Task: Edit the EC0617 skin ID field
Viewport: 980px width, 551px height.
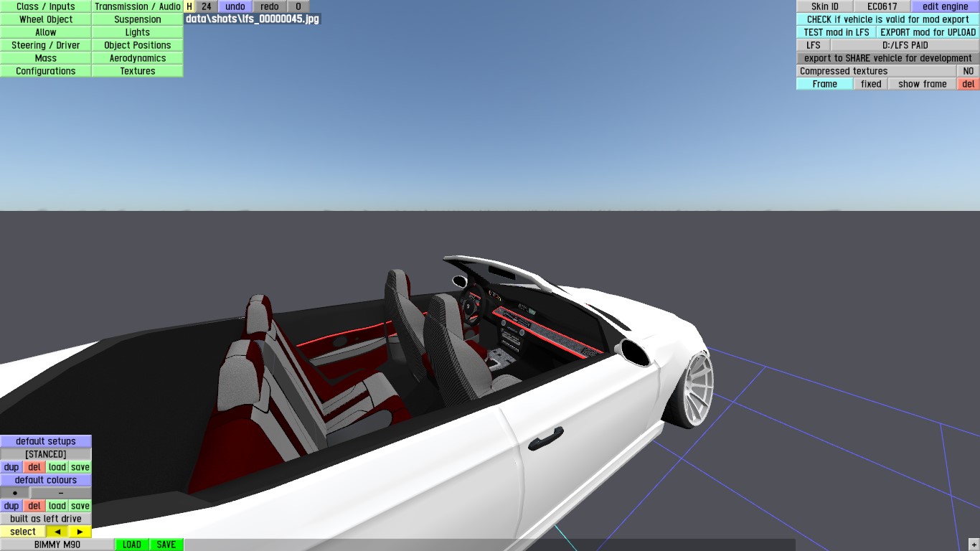Action: (x=882, y=6)
